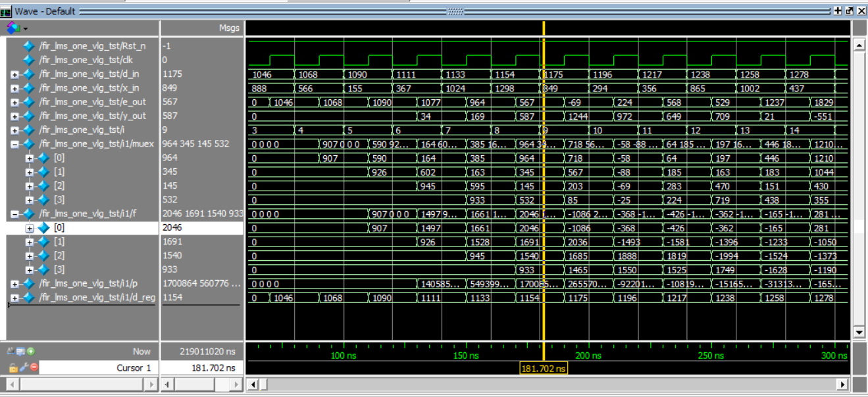Click the i1/f signal diamond icon
This screenshot has height=397, width=868.
click(28, 214)
